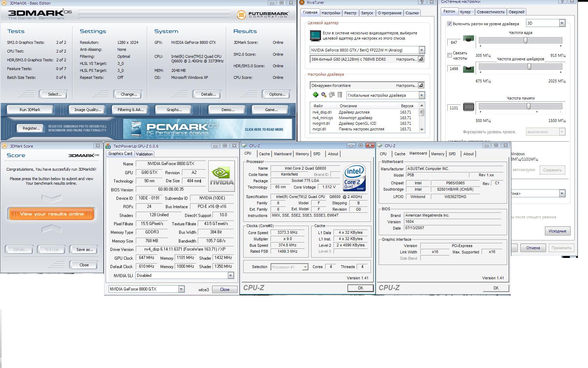Click the up arrow in 3DMark Score window

tap(51, 230)
